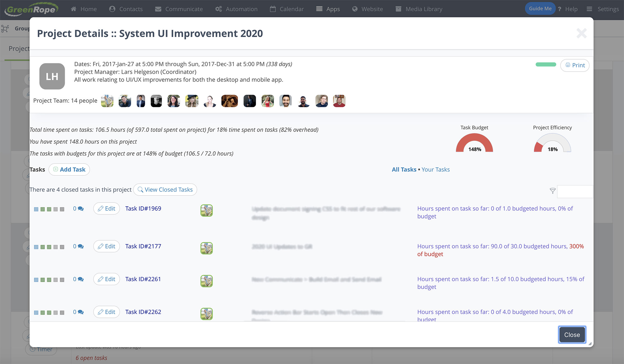Close the Project Details dialog
Image resolution: width=624 pixels, height=364 pixels.
click(x=572, y=335)
